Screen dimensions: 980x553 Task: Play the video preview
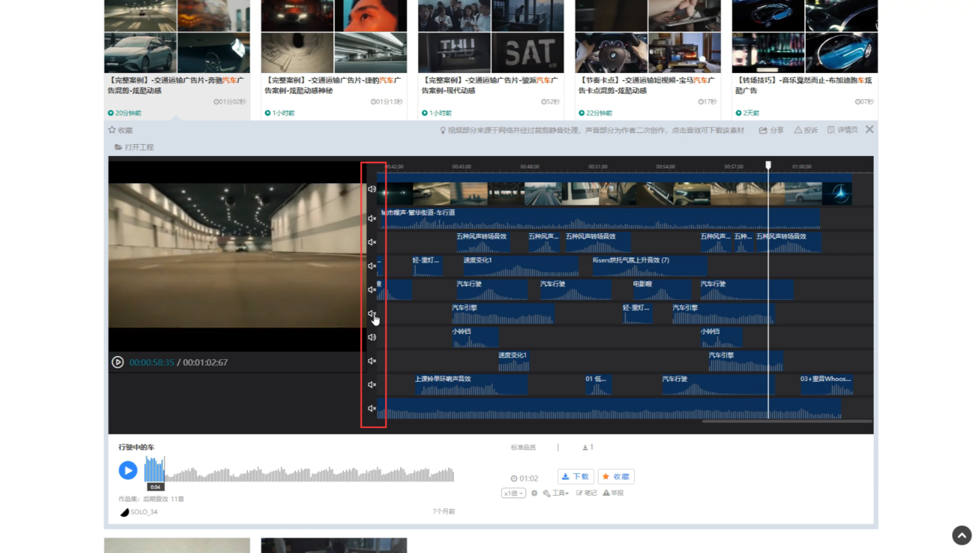pyautogui.click(x=117, y=362)
